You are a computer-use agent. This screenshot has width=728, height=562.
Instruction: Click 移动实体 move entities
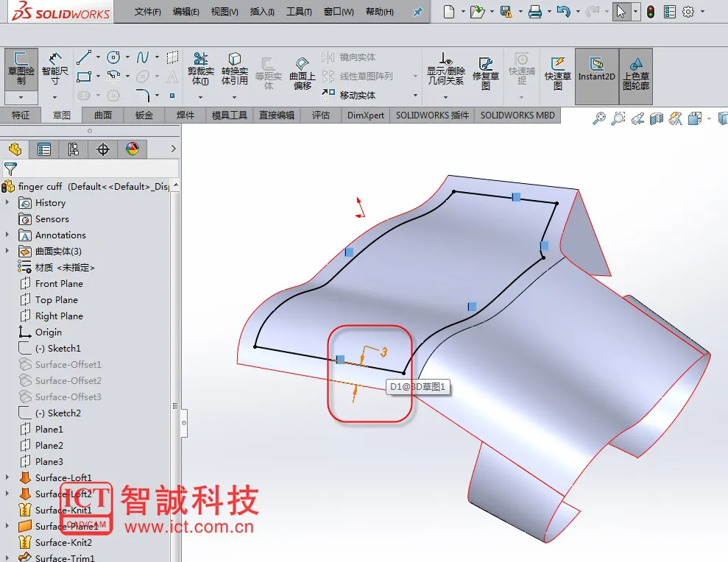coord(349,95)
